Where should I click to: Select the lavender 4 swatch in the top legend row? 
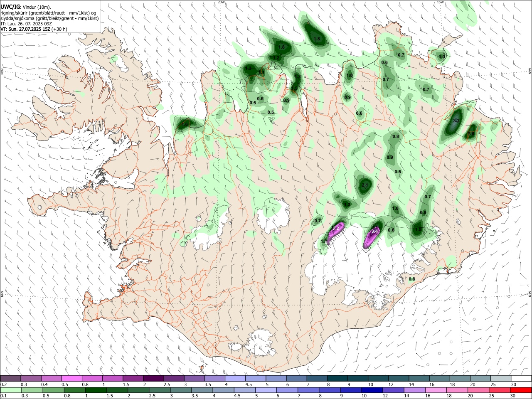tap(235, 378)
